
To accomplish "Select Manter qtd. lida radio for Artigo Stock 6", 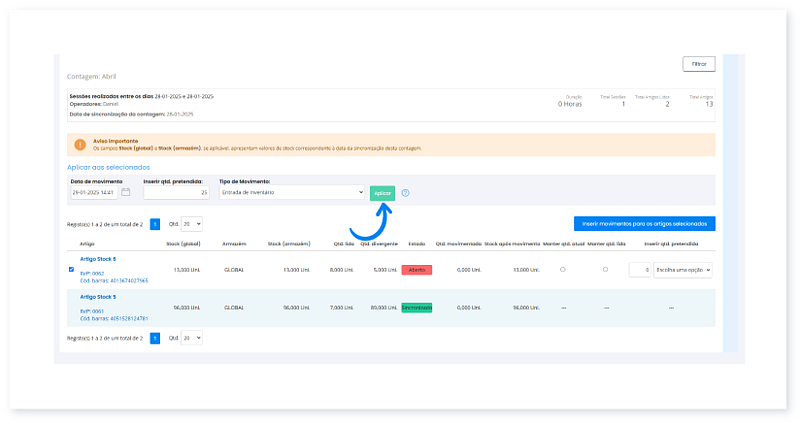I will pyautogui.click(x=605, y=269).
